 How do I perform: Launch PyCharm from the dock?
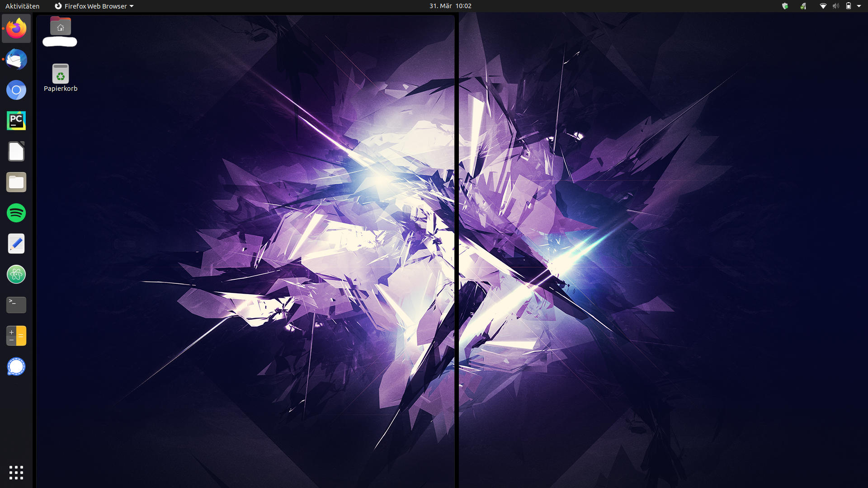point(16,121)
